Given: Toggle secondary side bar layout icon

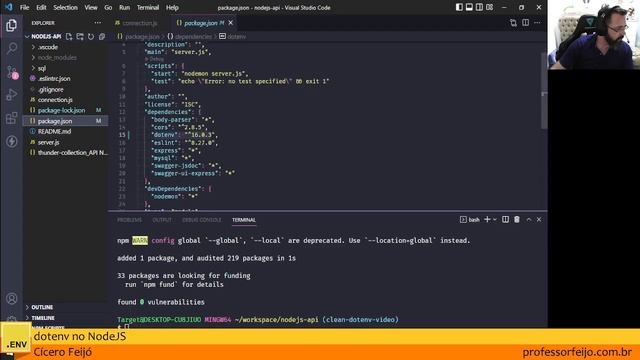Looking at the screenshot, I should 479,7.
